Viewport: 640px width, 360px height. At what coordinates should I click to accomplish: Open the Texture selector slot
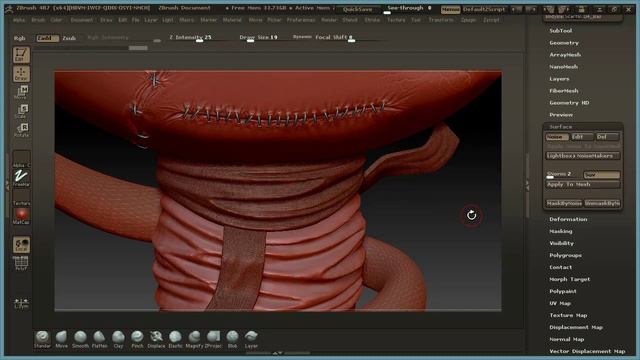pyautogui.click(x=21, y=197)
